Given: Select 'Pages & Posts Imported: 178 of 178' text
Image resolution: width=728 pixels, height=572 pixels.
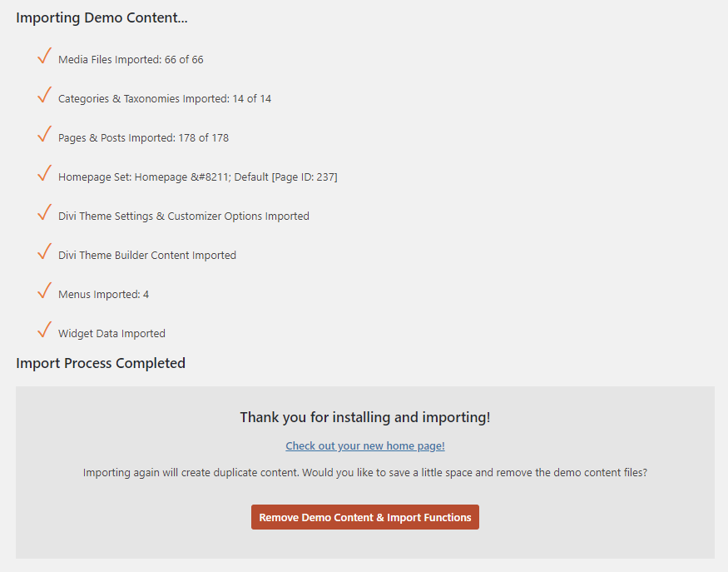Looking at the screenshot, I should tap(143, 138).
